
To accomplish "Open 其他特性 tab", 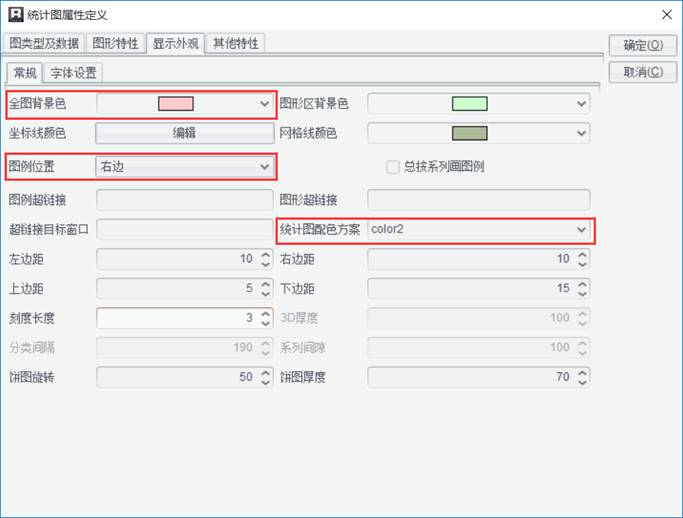I will tap(236, 43).
